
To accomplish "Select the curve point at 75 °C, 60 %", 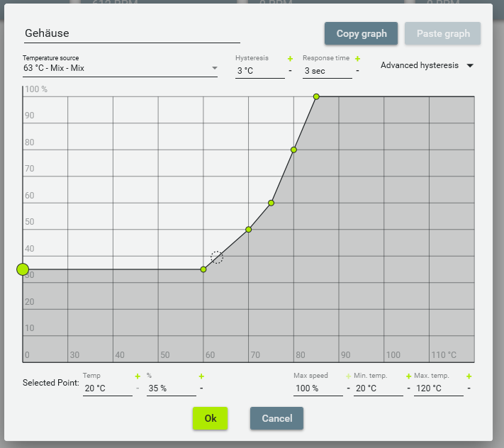I will click(271, 203).
